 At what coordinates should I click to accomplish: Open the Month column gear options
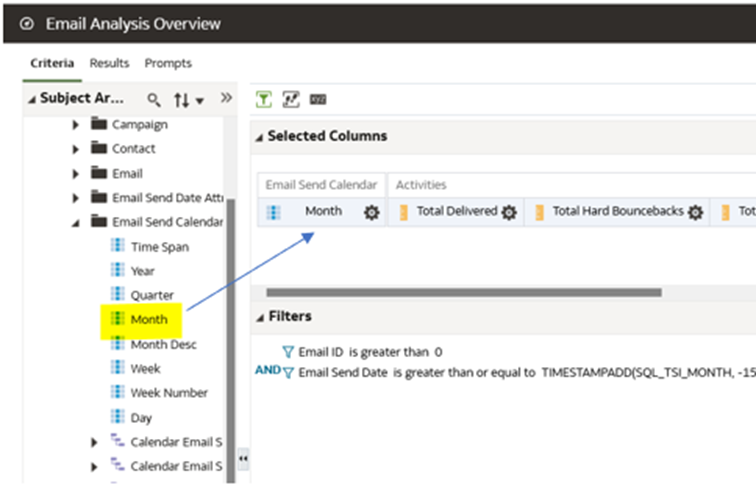pos(371,212)
